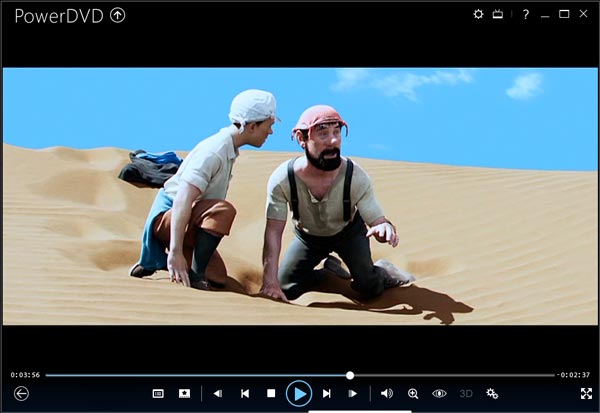This screenshot has width=600, height=413.
Task: Seek to the unplayed part of the timeline
Action: tap(453, 375)
